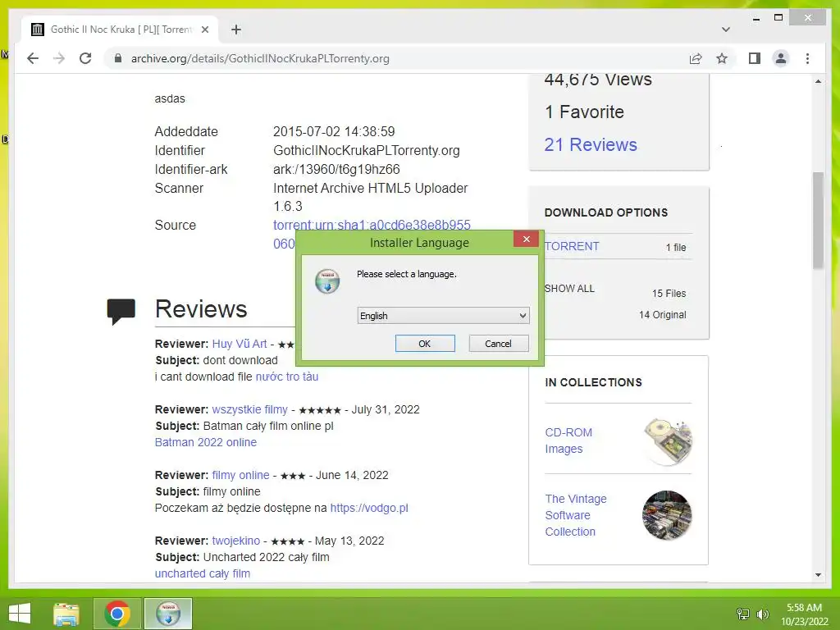The height and width of the screenshot is (630, 840).
Task: Click the 1 Favorite text
Action: 584,112
